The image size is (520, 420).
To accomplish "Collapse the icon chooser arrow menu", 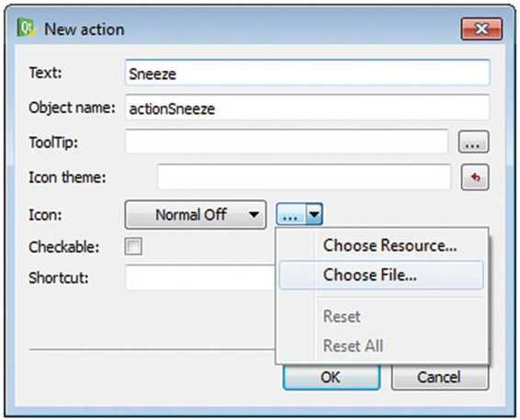I will tap(314, 215).
